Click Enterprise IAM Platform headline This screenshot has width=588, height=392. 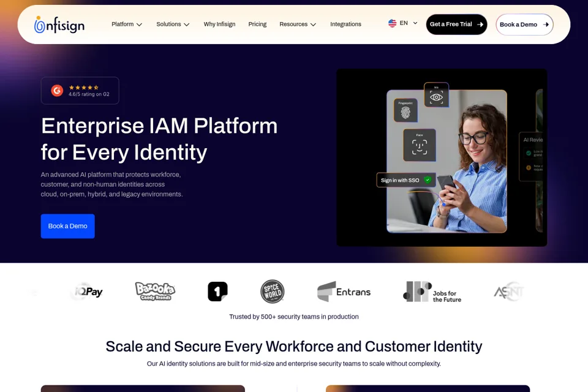pyautogui.click(x=159, y=139)
